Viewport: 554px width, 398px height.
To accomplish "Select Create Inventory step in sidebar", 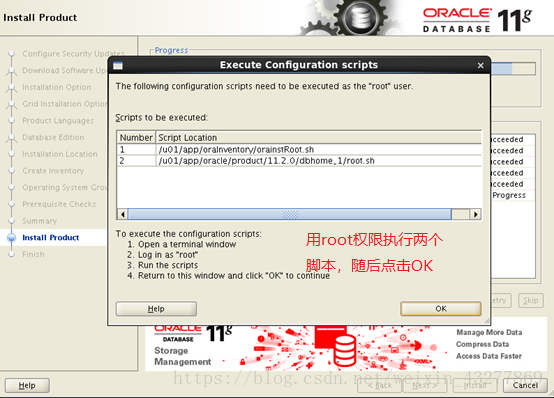I will (53, 171).
